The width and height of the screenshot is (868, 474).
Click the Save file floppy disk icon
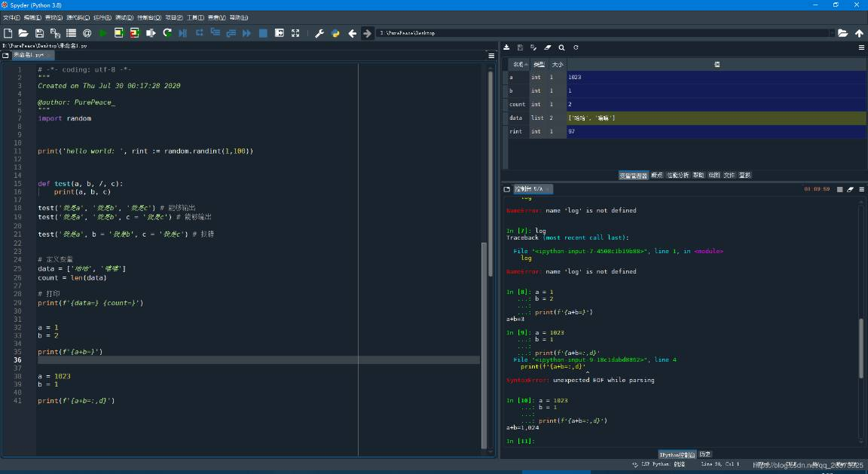40,33
